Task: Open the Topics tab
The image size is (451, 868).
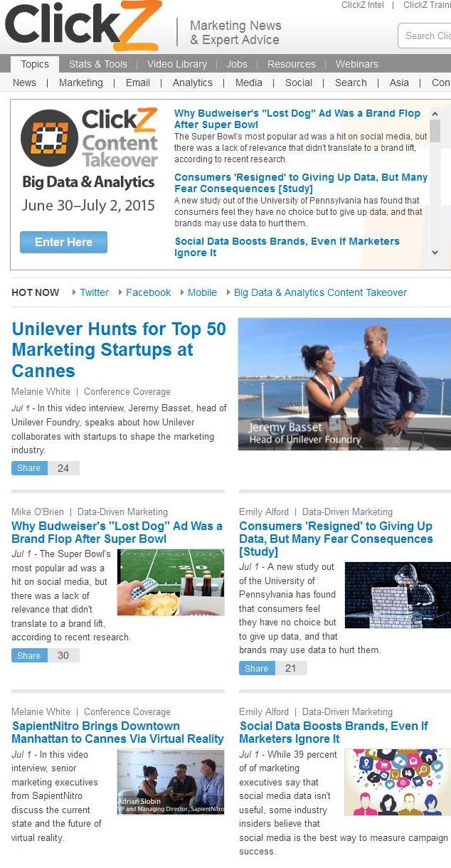Action: pos(35,64)
